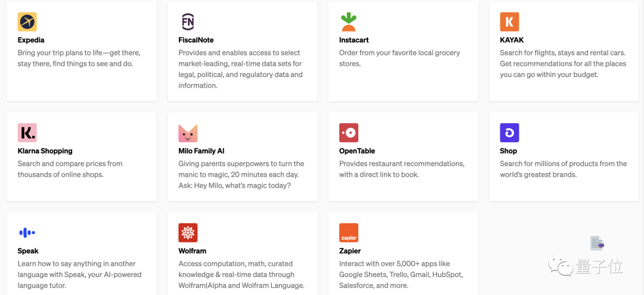Select the Wolfram plugin title
This screenshot has width=644, height=295.
[192, 251]
